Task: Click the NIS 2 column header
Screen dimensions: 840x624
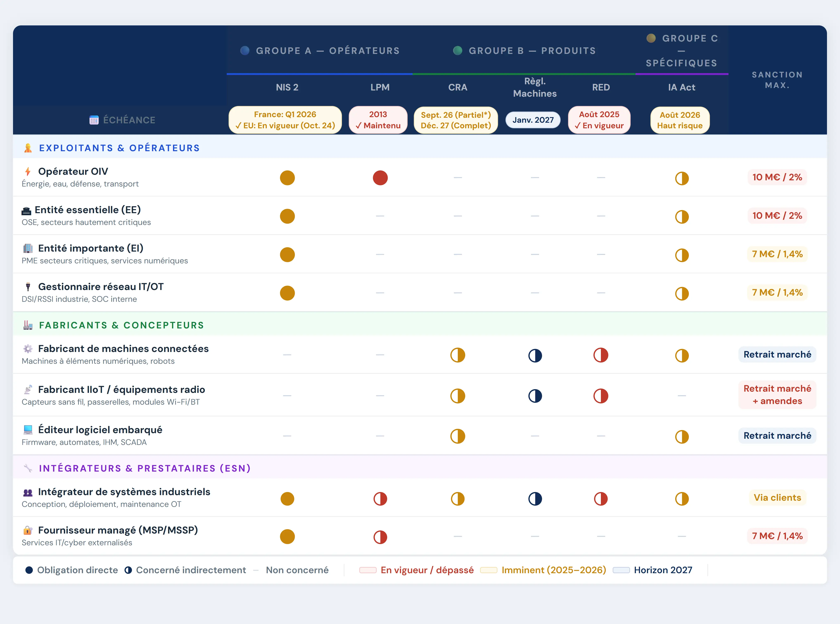Action: coord(287,87)
